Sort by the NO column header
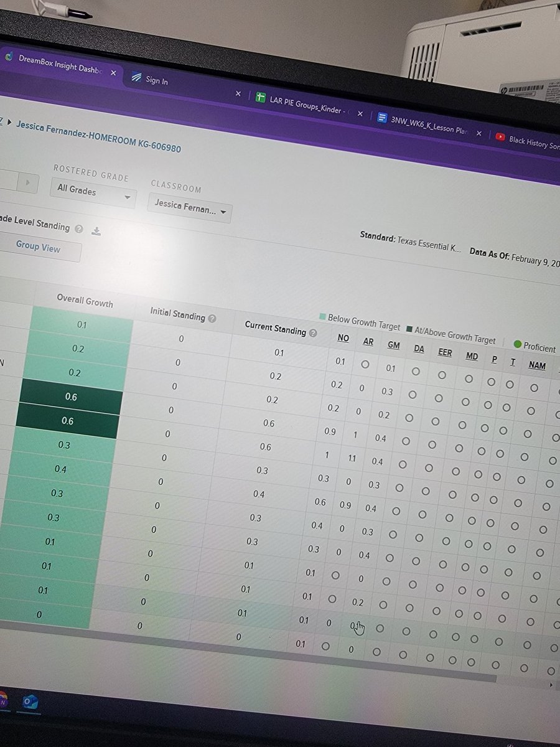This screenshot has height=747, width=560. (x=343, y=337)
